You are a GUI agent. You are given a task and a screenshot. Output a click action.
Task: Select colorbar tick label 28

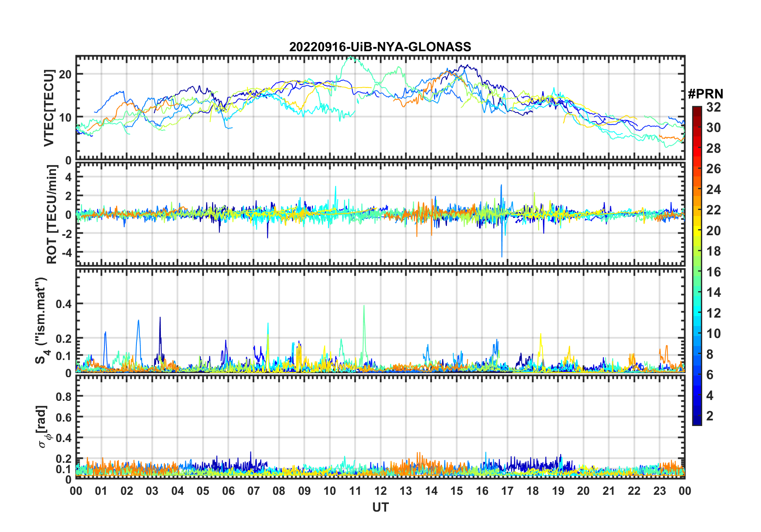713,148
